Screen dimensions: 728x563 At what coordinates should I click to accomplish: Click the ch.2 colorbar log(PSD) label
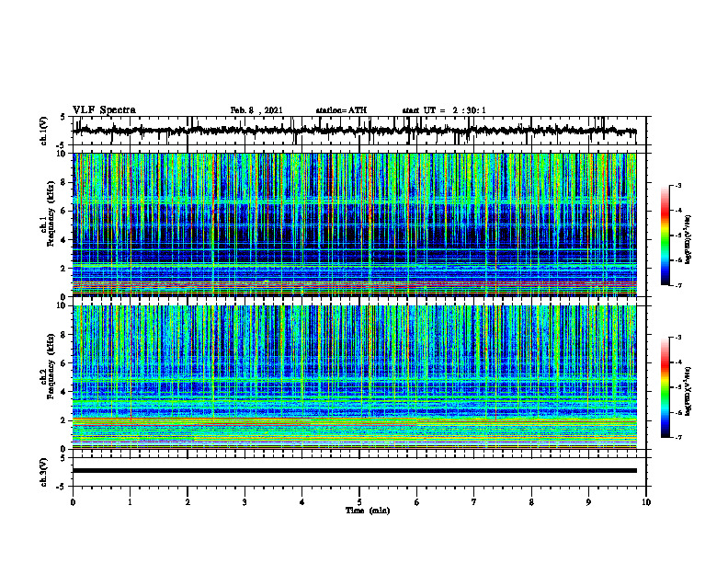(x=688, y=390)
